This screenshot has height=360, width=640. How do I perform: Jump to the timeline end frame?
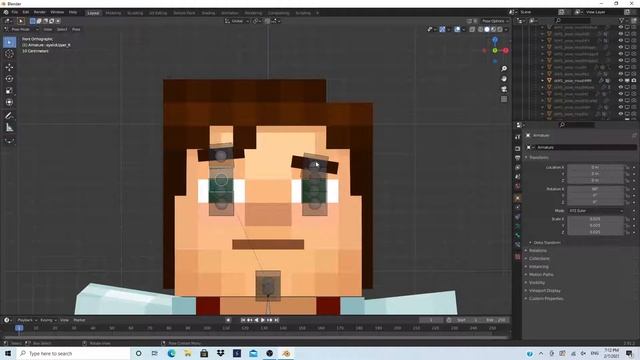[x=277, y=320]
